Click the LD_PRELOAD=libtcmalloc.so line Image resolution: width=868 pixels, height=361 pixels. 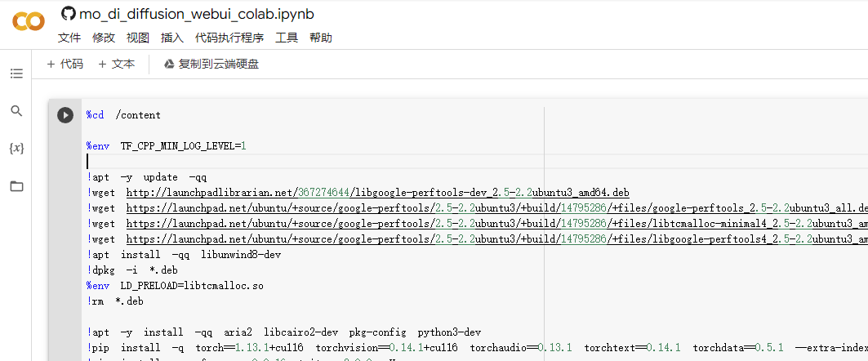coord(175,286)
